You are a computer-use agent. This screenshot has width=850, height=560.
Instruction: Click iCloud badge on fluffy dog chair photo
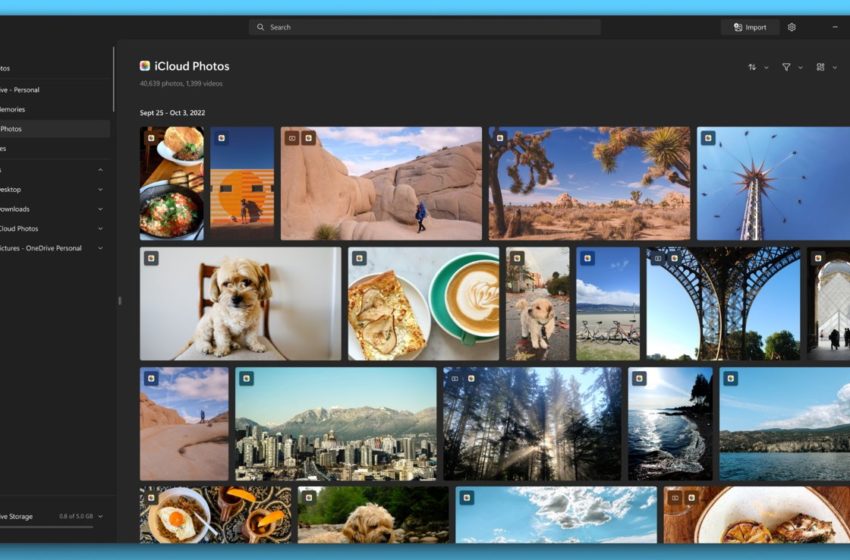point(151,258)
